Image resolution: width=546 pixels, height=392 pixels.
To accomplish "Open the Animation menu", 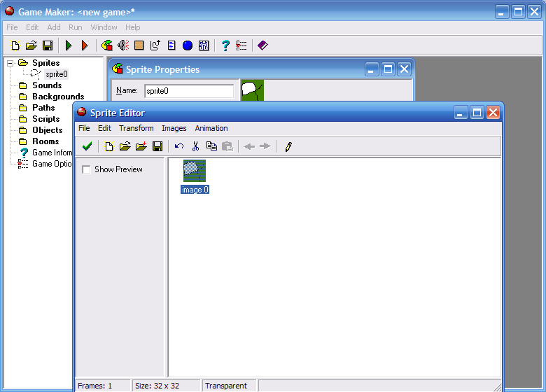I will click(x=211, y=128).
